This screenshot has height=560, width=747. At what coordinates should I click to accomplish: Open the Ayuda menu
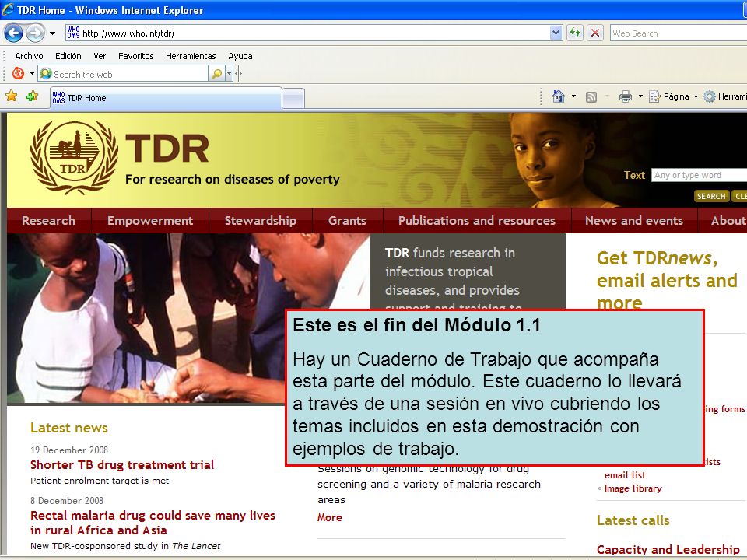[x=240, y=56]
